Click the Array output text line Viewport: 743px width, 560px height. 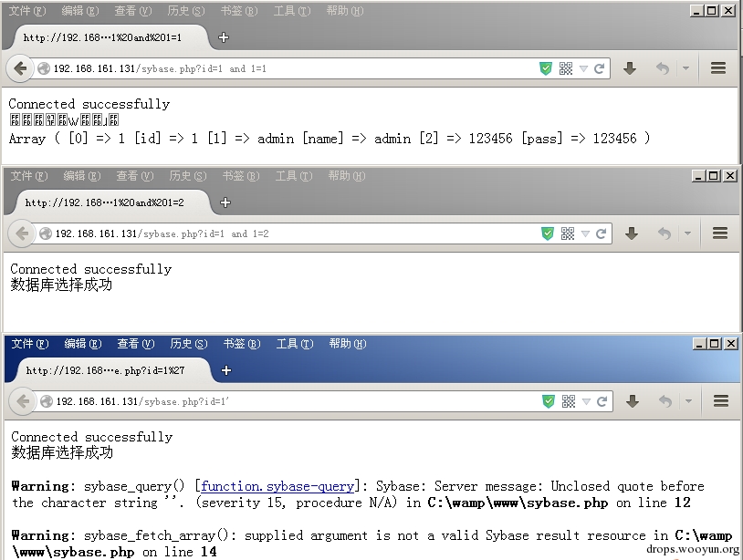pos(330,139)
